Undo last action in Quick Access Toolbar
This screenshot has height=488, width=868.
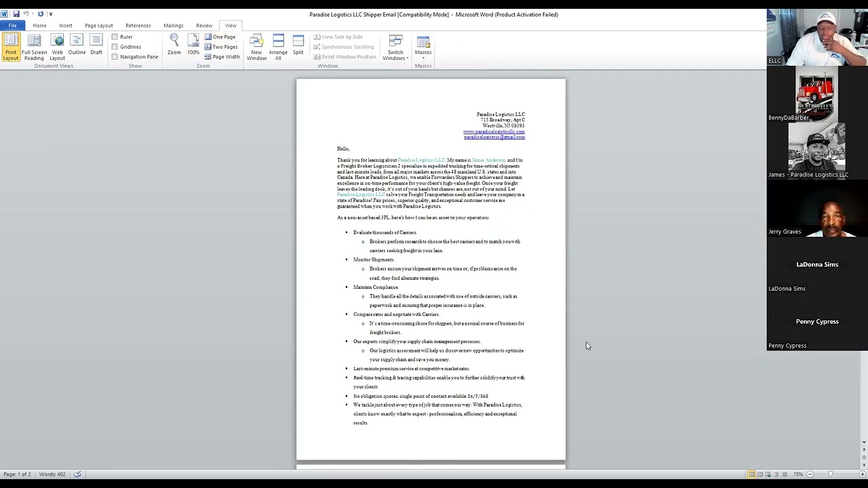[x=26, y=14]
